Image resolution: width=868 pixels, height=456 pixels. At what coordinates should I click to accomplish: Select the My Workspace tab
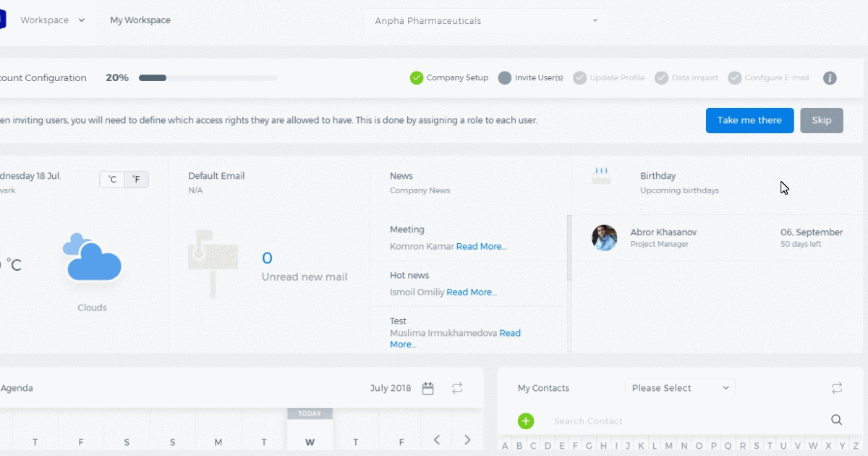click(x=140, y=20)
